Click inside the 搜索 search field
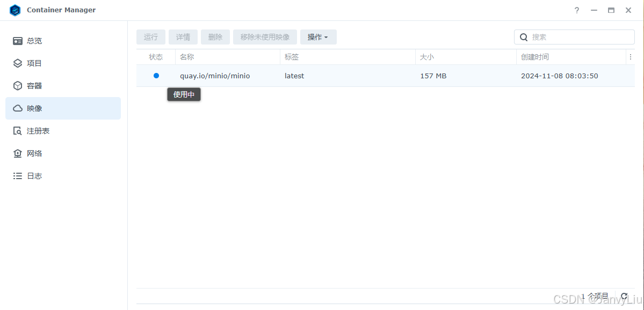644x310 pixels. click(574, 36)
